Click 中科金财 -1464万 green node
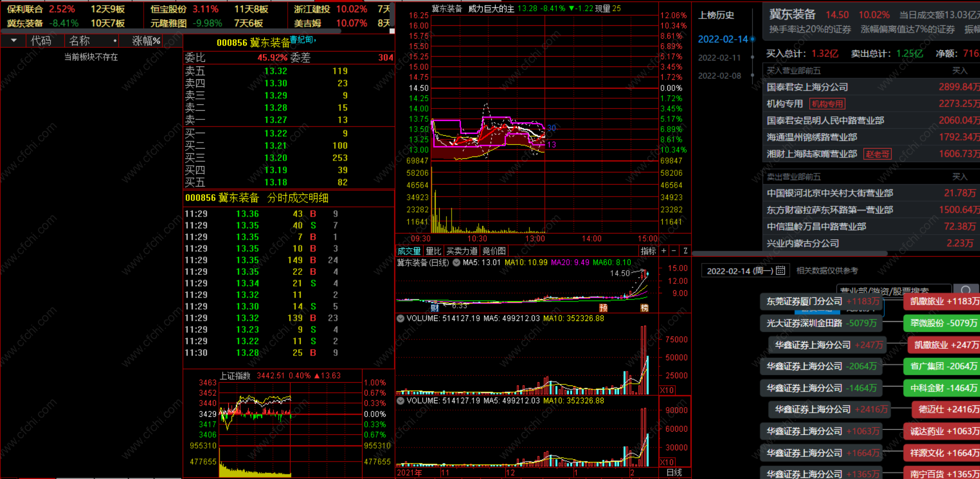 942,388
